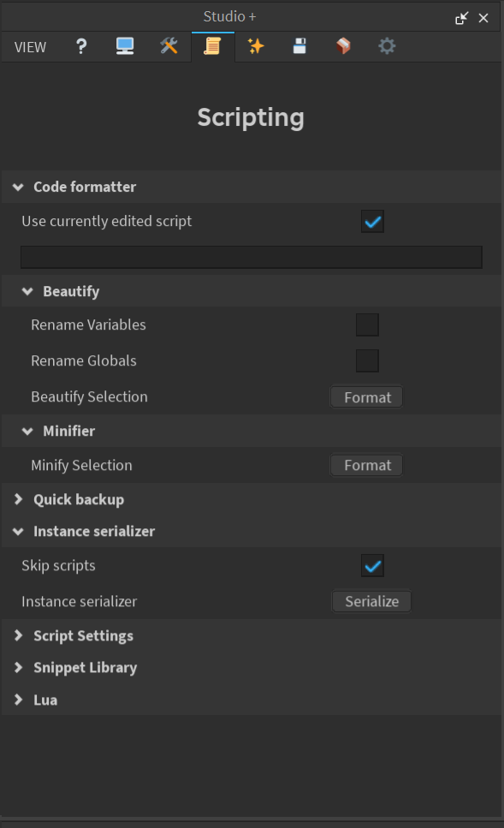Click Format next to Beautify Selection

point(366,396)
